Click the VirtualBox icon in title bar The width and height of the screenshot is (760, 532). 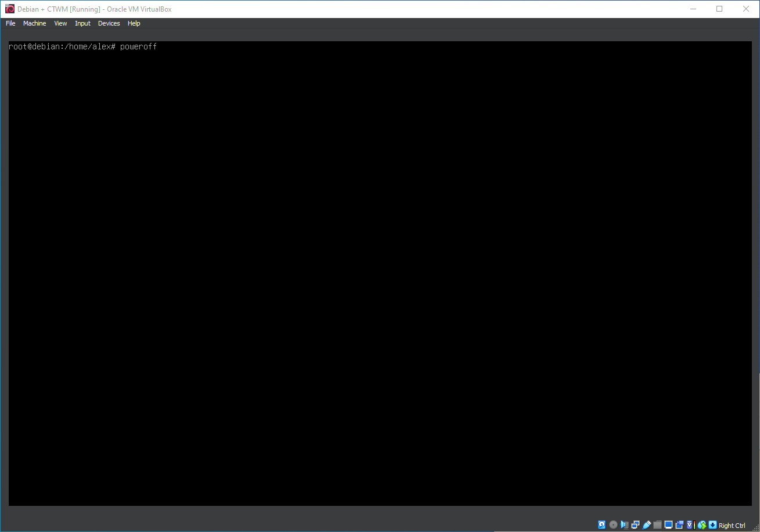coord(9,9)
